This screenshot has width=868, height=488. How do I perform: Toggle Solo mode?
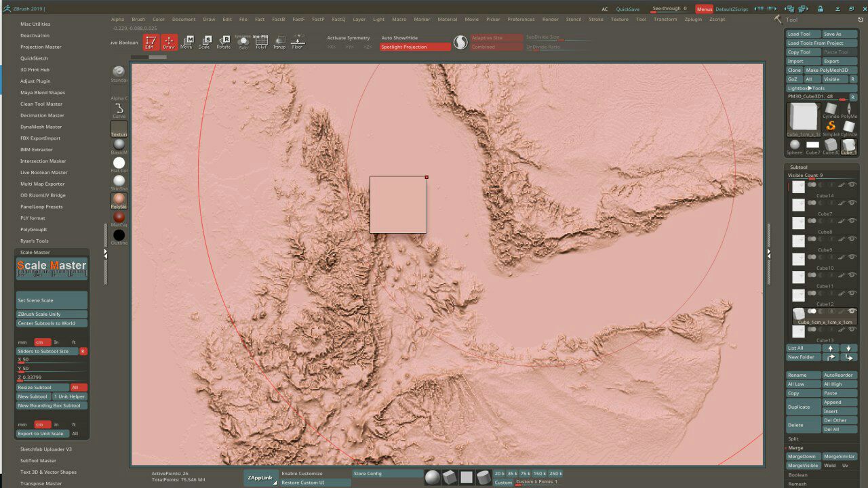(x=243, y=42)
